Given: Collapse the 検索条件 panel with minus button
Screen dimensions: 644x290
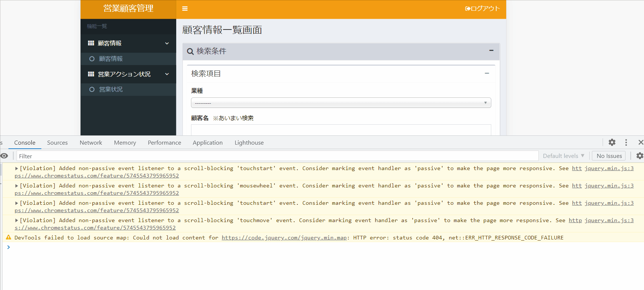Looking at the screenshot, I should (x=491, y=51).
